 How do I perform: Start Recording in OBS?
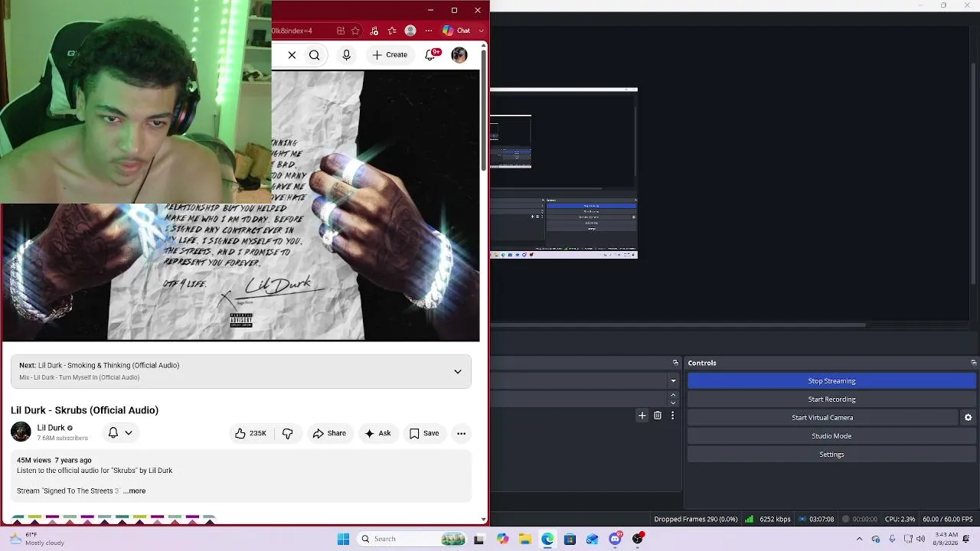pyautogui.click(x=831, y=399)
